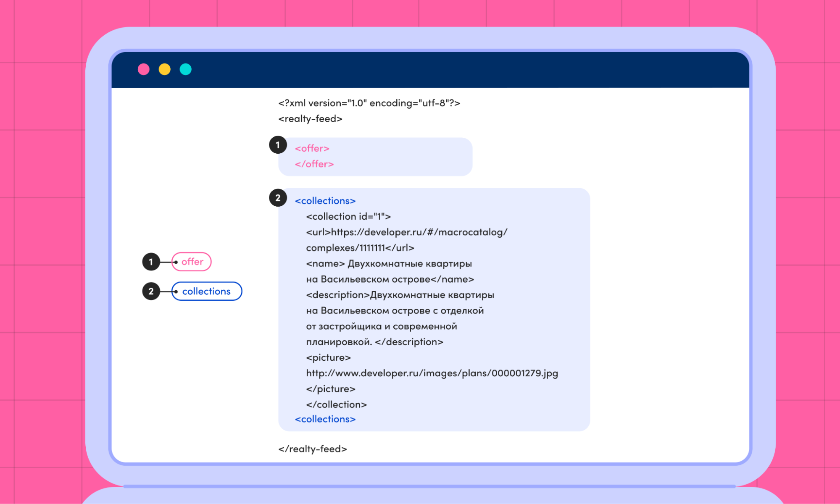Click legend badge 1 next to offer pill
This screenshot has width=840, height=504.
point(151,262)
